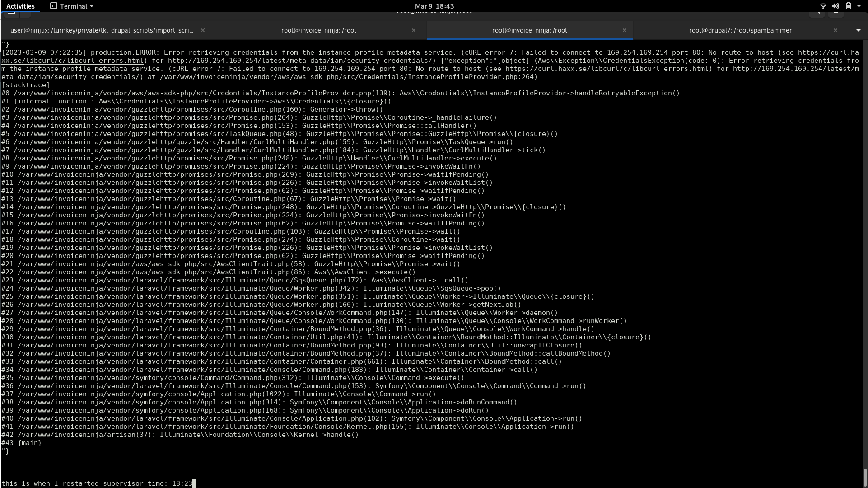Image resolution: width=868 pixels, height=488 pixels.
Task: Click the Terminal icon in the top bar
Action: coord(54,6)
